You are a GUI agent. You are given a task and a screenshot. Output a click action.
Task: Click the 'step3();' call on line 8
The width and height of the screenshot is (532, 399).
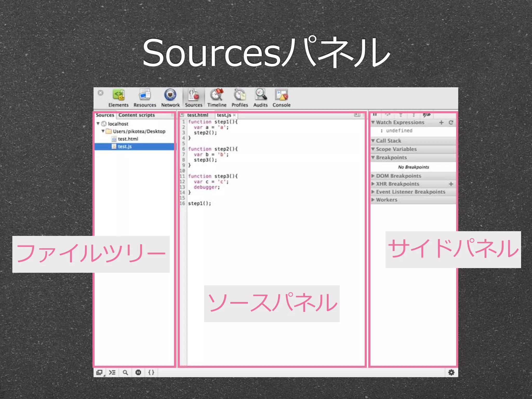click(x=205, y=160)
